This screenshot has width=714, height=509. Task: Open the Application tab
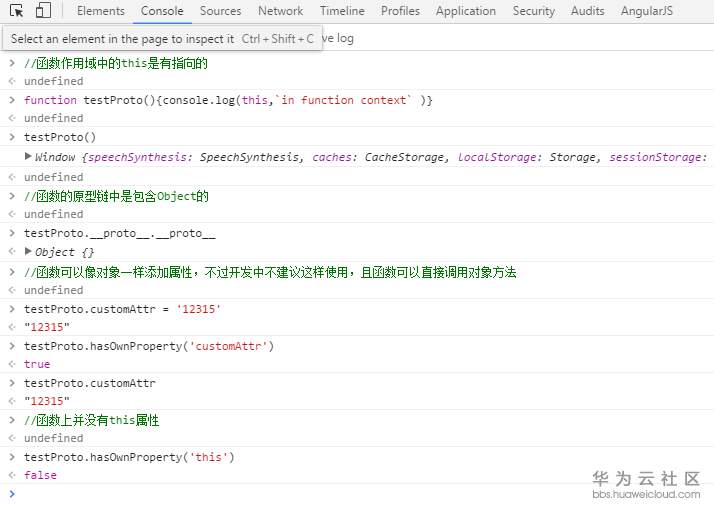466,11
